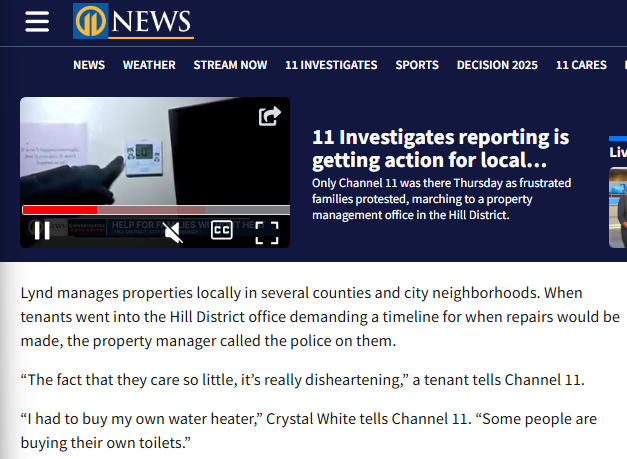
Task: Open the News menu item
Action: pyautogui.click(x=89, y=65)
